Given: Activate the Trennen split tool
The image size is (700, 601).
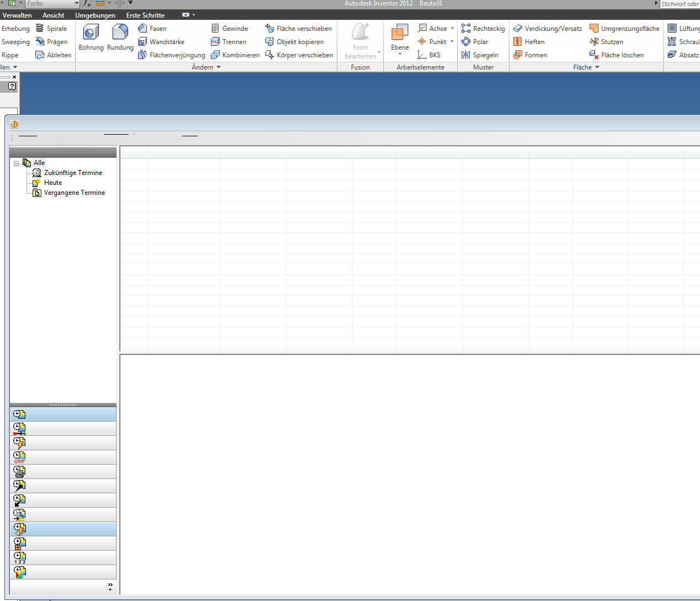Looking at the screenshot, I should click(x=229, y=41).
